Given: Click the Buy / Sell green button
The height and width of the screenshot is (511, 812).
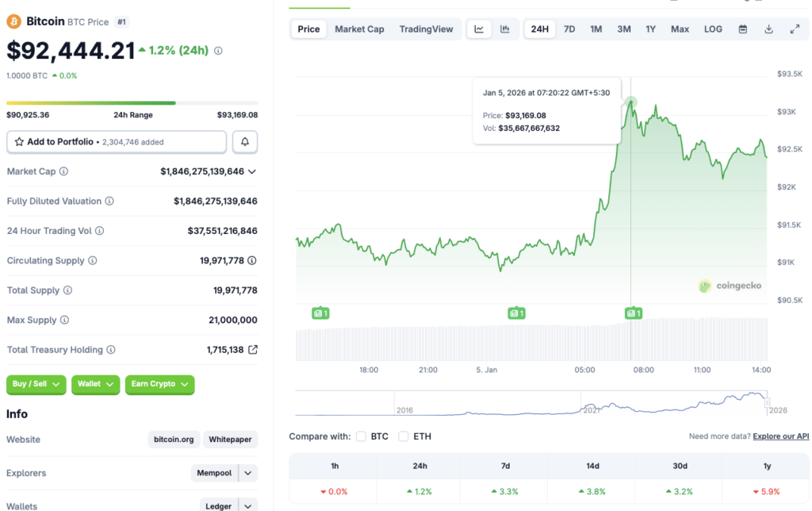Looking at the screenshot, I should point(36,384).
